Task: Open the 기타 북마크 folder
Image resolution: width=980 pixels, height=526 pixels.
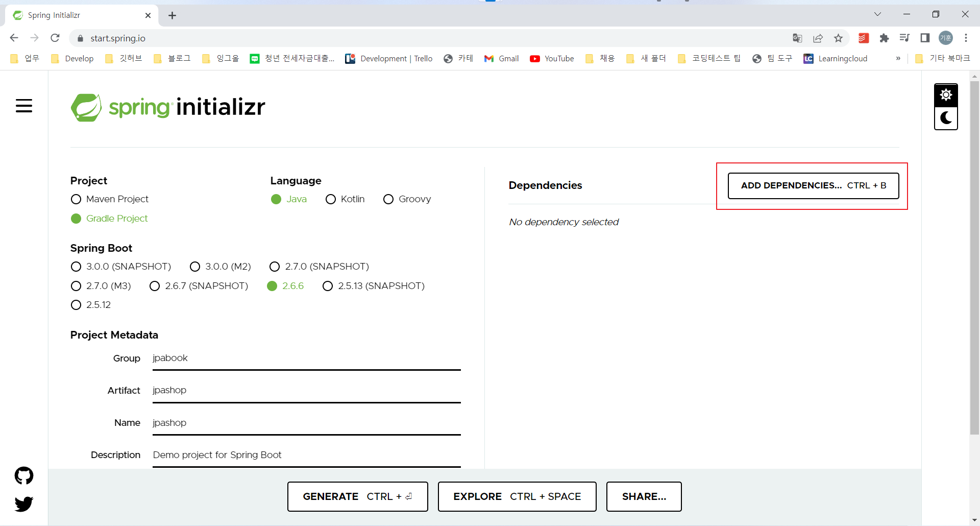Action: [943, 59]
